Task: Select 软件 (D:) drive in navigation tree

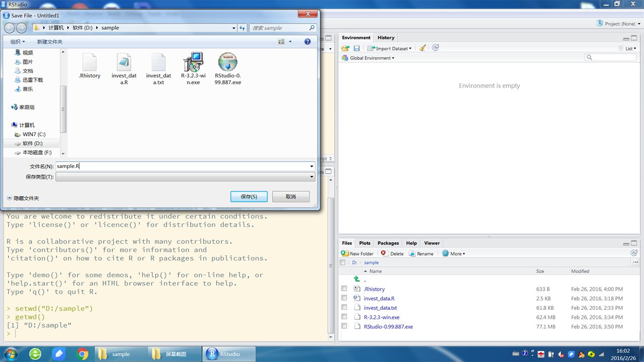Action: [x=32, y=143]
